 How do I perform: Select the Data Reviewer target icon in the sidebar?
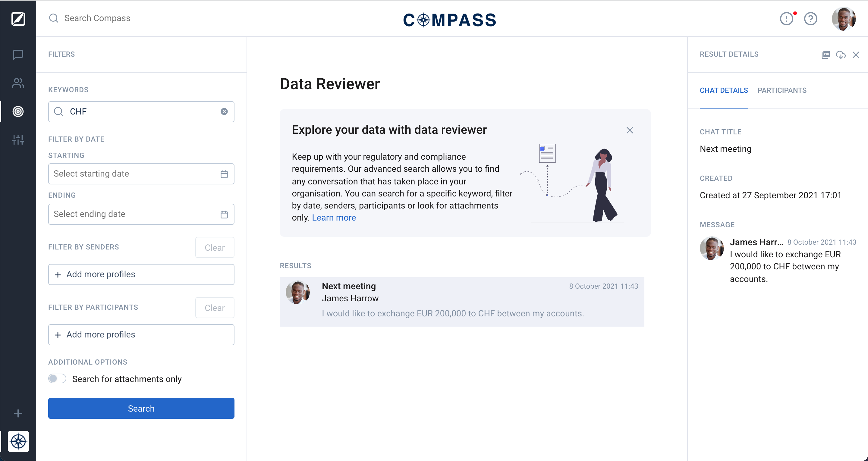tap(18, 111)
